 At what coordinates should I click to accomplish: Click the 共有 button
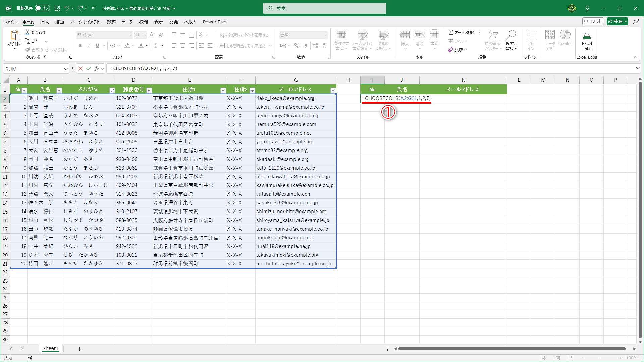[x=617, y=21]
